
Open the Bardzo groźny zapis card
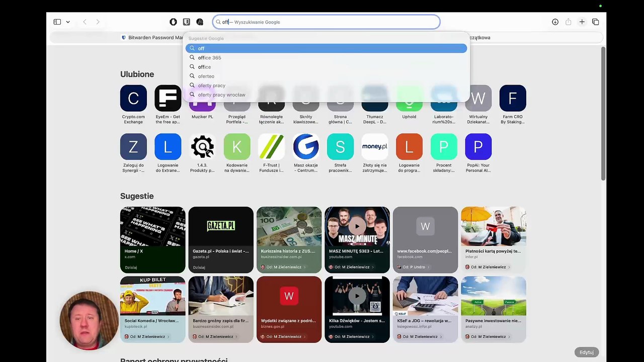[x=221, y=309]
